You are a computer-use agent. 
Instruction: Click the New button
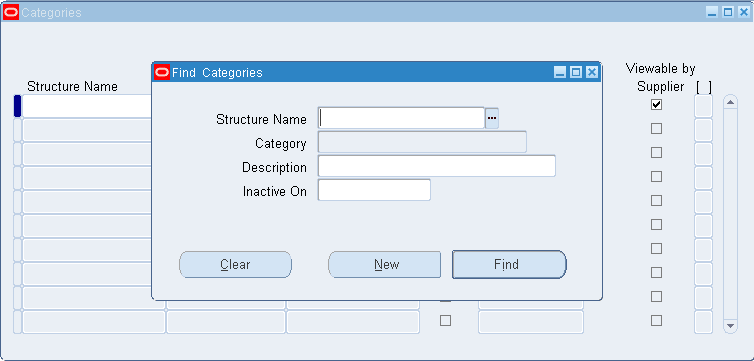click(384, 264)
